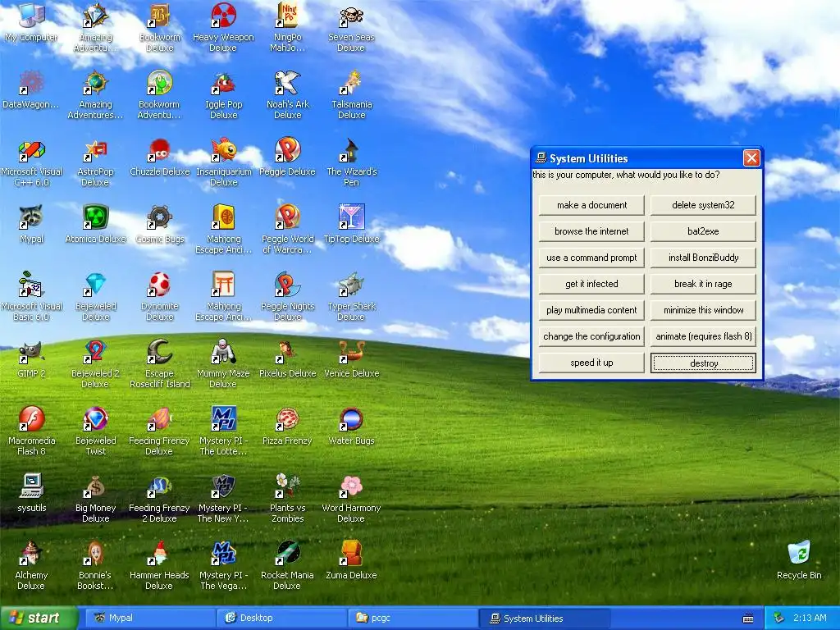Image resolution: width=840 pixels, height=630 pixels.
Task: Click the system tray clock showing 2:13 AM
Action: pos(810,618)
